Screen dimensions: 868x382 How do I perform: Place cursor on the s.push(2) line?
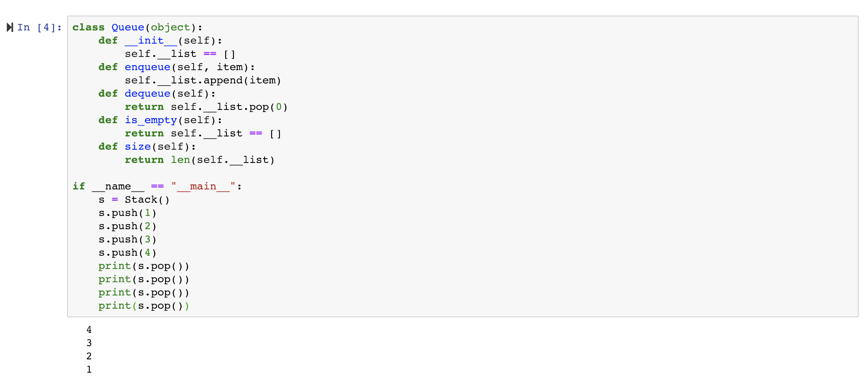pos(127,226)
